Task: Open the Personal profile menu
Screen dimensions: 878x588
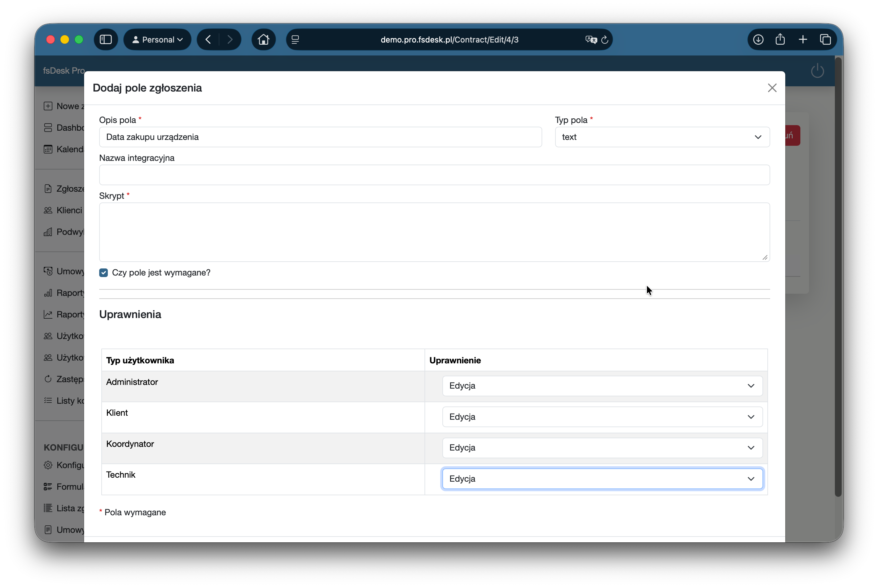Action: (x=157, y=39)
